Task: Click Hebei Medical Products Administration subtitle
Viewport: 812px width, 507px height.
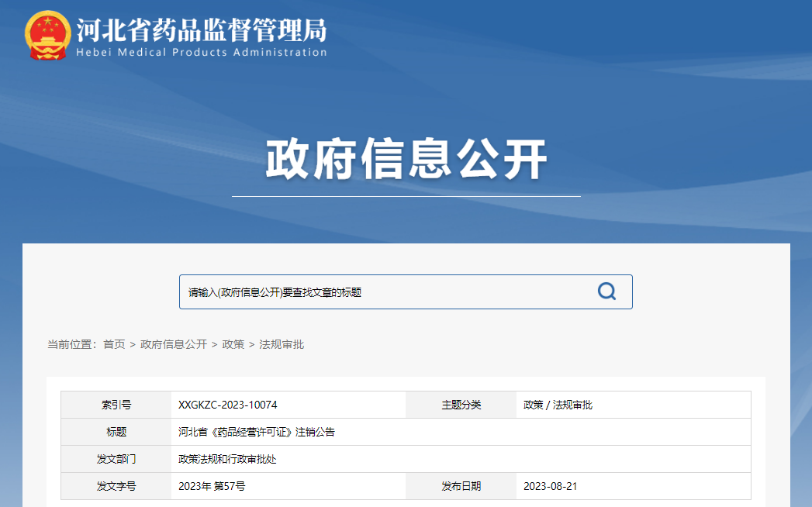Action: pyautogui.click(x=202, y=52)
